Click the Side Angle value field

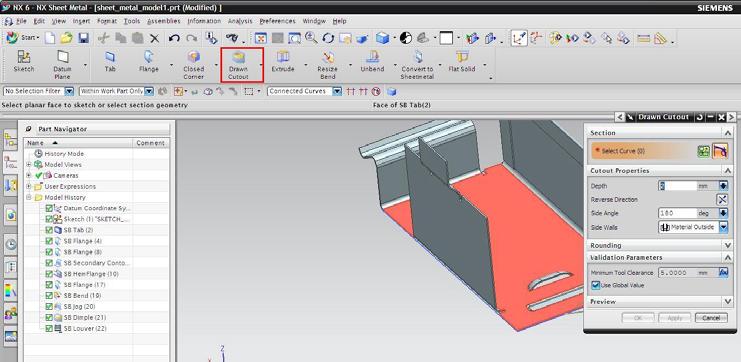pos(678,213)
